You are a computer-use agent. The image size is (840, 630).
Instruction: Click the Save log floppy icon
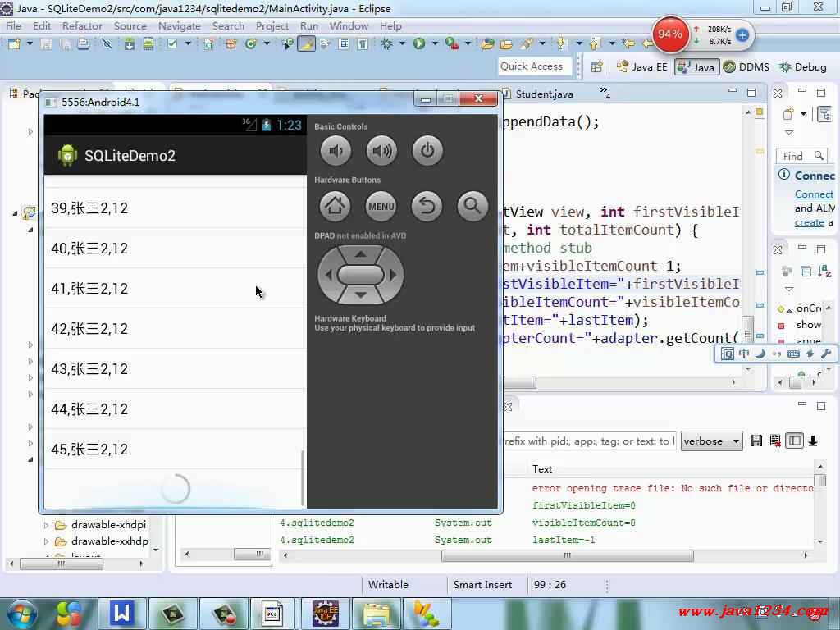(756, 441)
